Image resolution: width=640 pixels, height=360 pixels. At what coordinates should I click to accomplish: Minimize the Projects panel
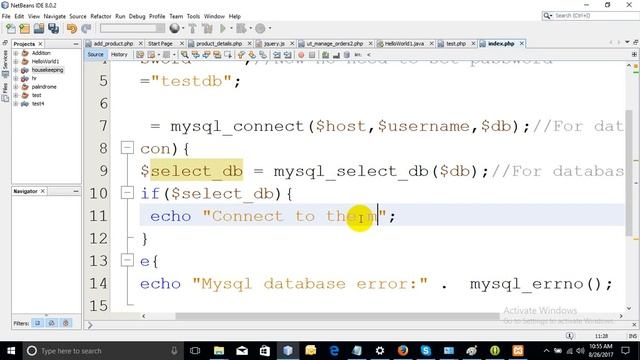pyautogui.click(x=76, y=44)
